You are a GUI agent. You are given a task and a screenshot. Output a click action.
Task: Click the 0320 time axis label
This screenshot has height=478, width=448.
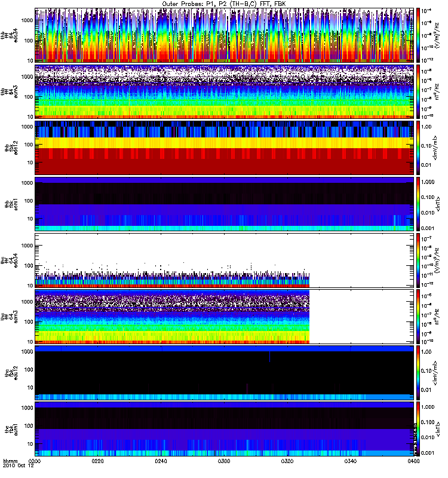pos(287,461)
